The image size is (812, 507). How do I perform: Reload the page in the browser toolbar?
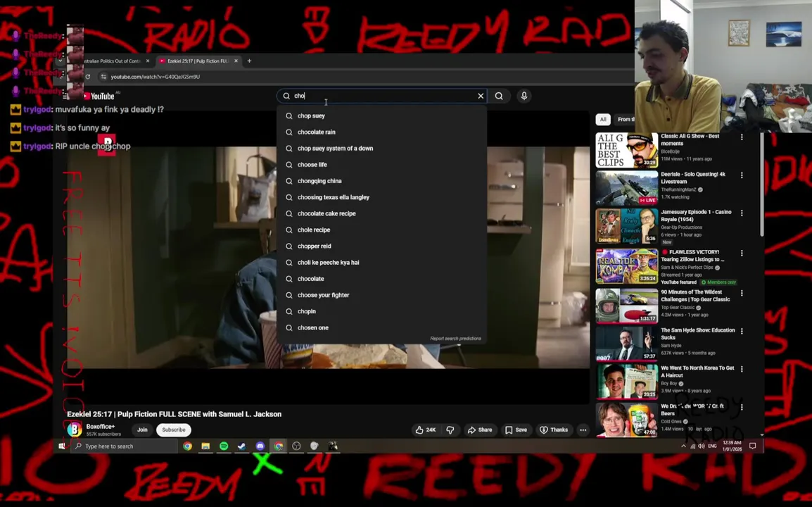(88, 77)
